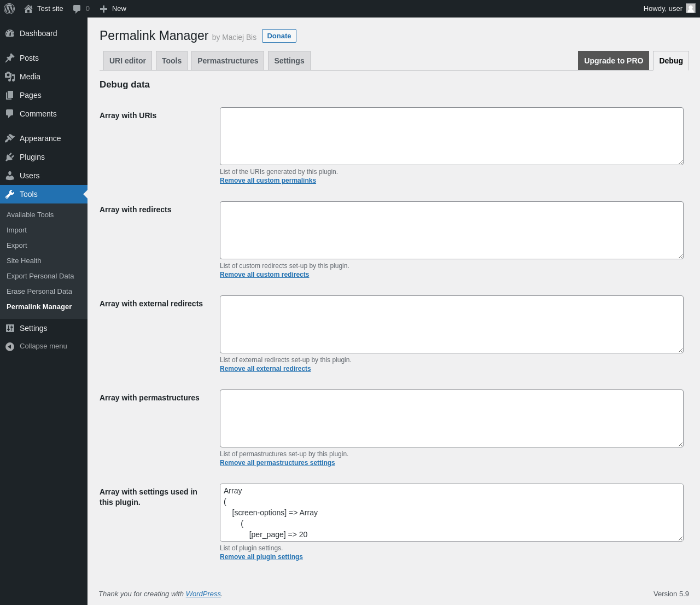
Task: Click inside the Array with redirects textarea
Action: [451, 230]
